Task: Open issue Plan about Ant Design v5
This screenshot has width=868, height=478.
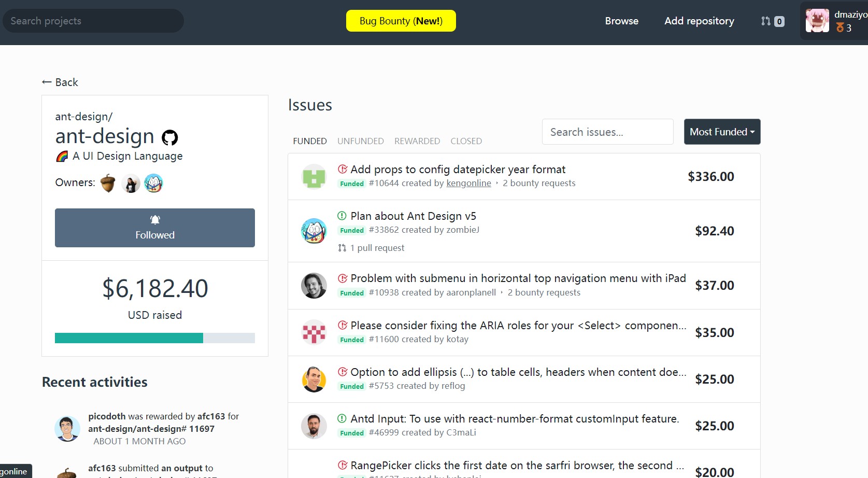Action: coord(414,216)
